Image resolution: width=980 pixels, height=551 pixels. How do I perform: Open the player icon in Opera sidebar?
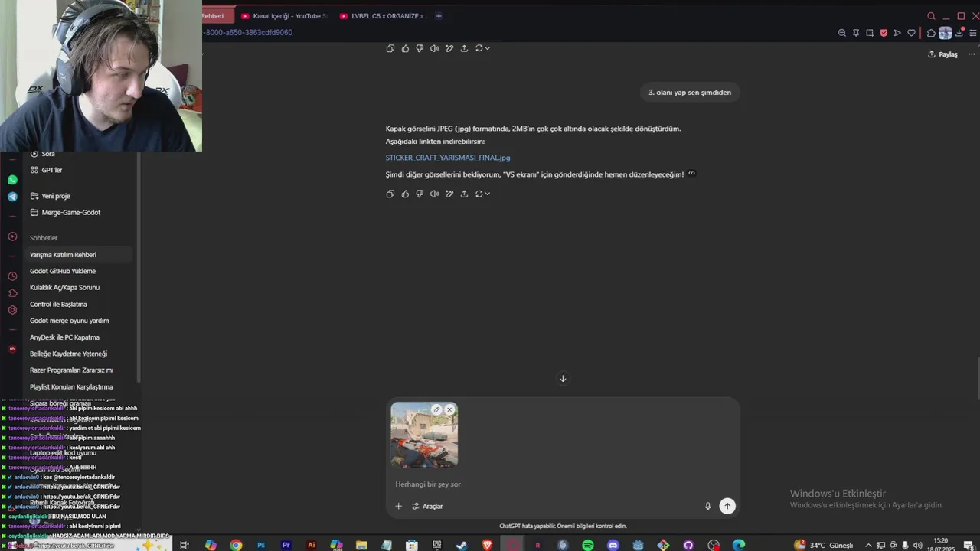(x=12, y=236)
